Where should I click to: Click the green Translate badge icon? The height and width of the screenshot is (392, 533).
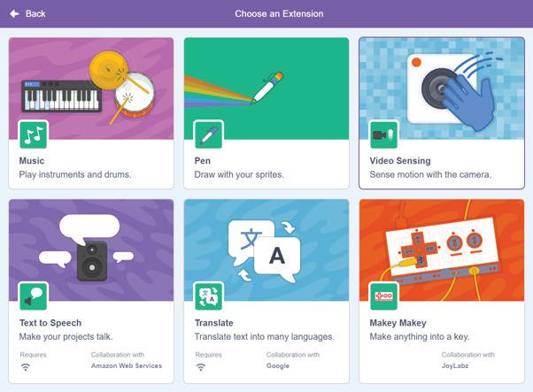point(209,296)
